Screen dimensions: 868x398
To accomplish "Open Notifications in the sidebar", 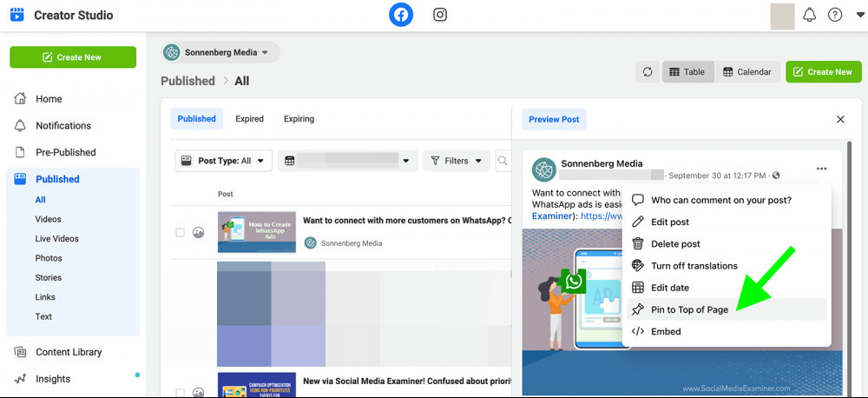I will (63, 125).
